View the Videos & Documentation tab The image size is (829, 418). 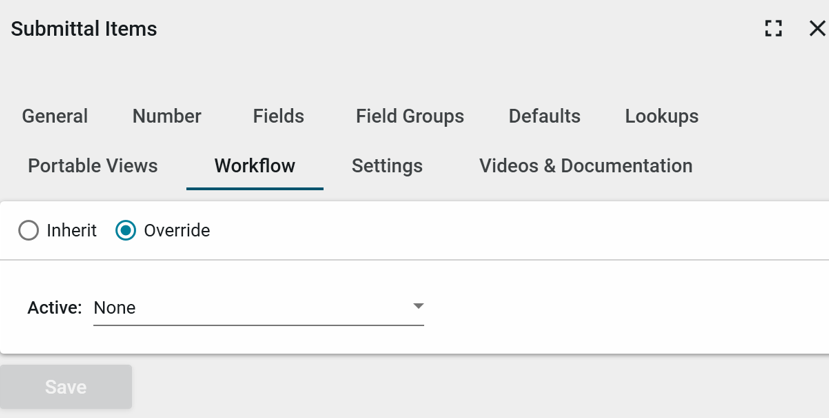pyautogui.click(x=586, y=166)
